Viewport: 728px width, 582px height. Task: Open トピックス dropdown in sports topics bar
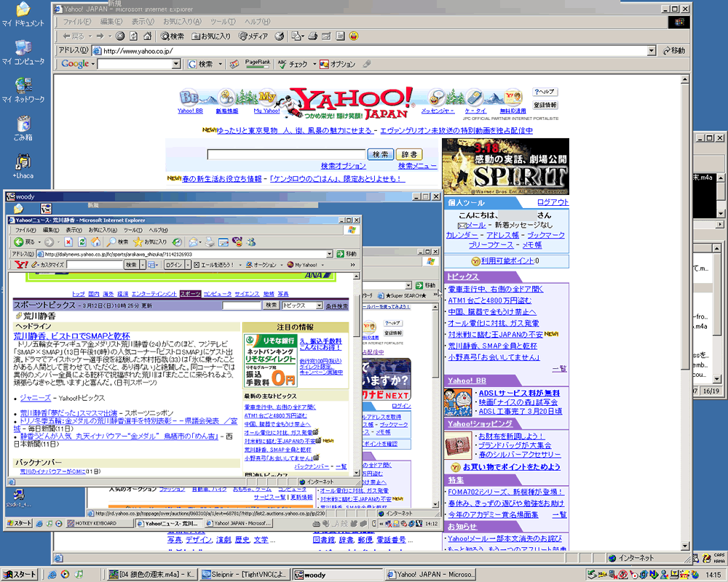point(319,306)
